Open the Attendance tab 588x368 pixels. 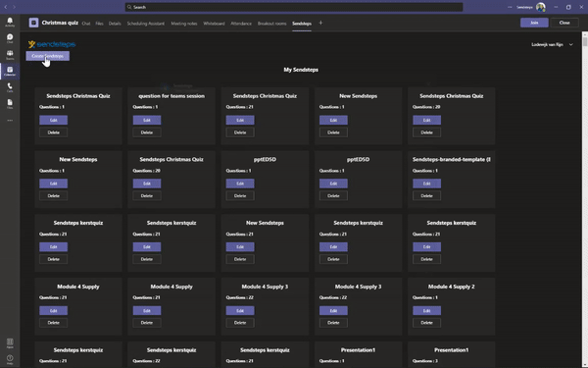241,24
